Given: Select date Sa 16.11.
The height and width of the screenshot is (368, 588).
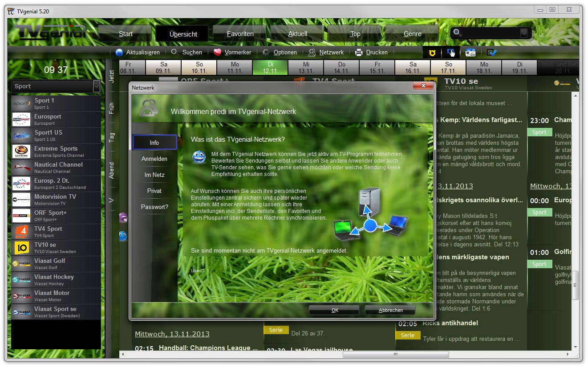Looking at the screenshot, I should (x=413, y=68).
